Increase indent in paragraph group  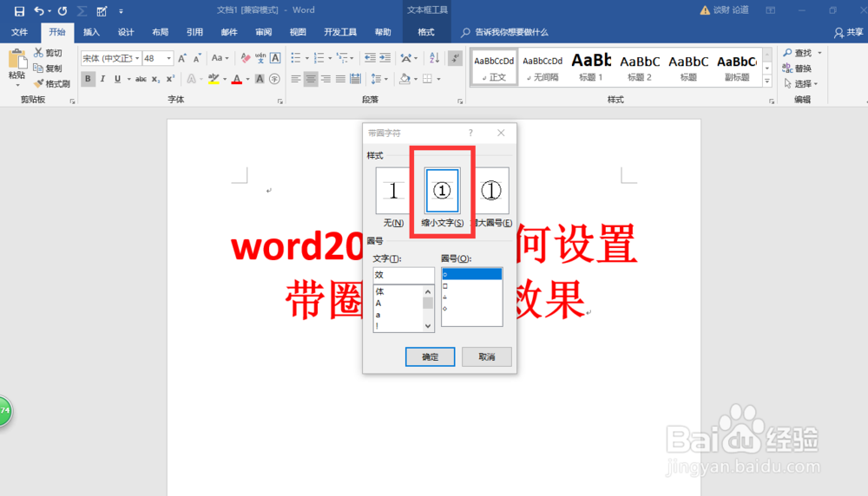[385, 58]
